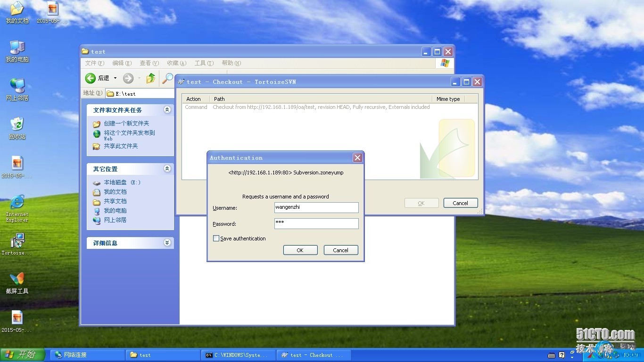Expand the 详细信息 panel
This screenshot has height=362, width=644.
point(167,243)
